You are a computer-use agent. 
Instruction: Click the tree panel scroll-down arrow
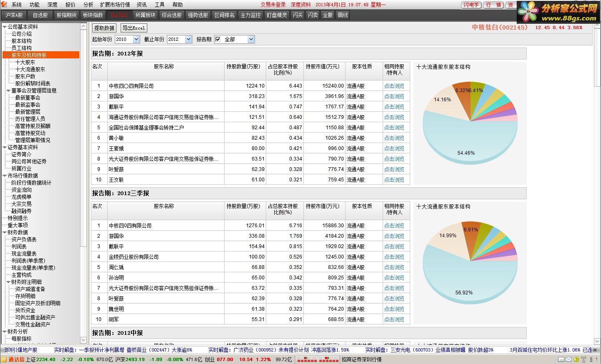point(83,340)
